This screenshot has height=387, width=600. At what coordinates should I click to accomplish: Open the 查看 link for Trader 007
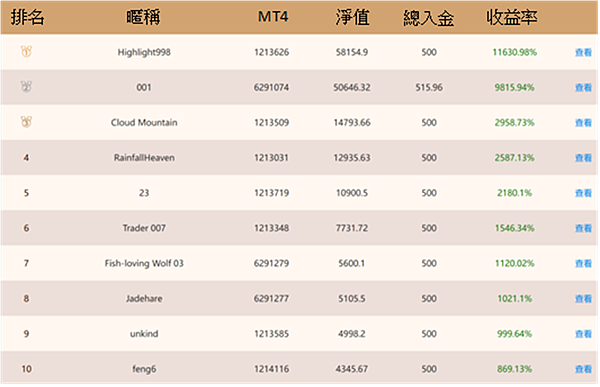(583, 229)
